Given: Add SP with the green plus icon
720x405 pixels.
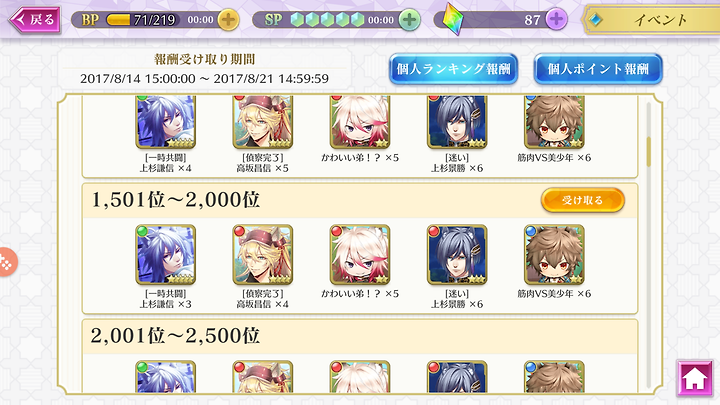Looking at the screenshot, I should (409, 20).
